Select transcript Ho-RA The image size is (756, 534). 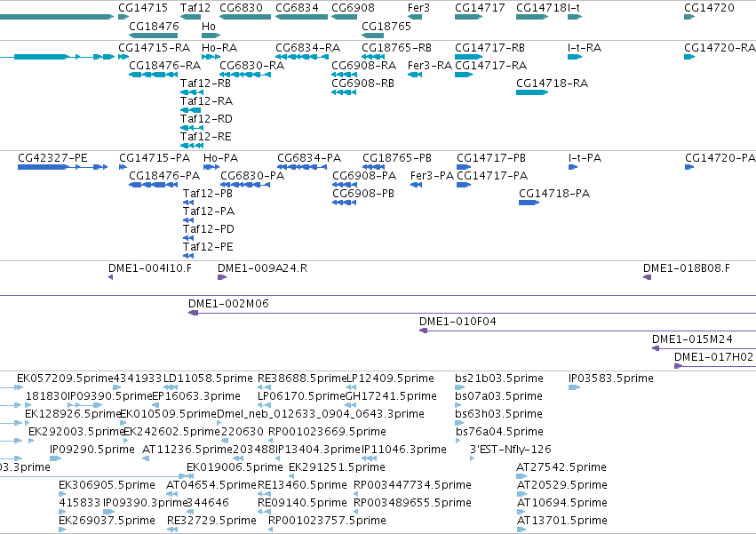[219, 48]
